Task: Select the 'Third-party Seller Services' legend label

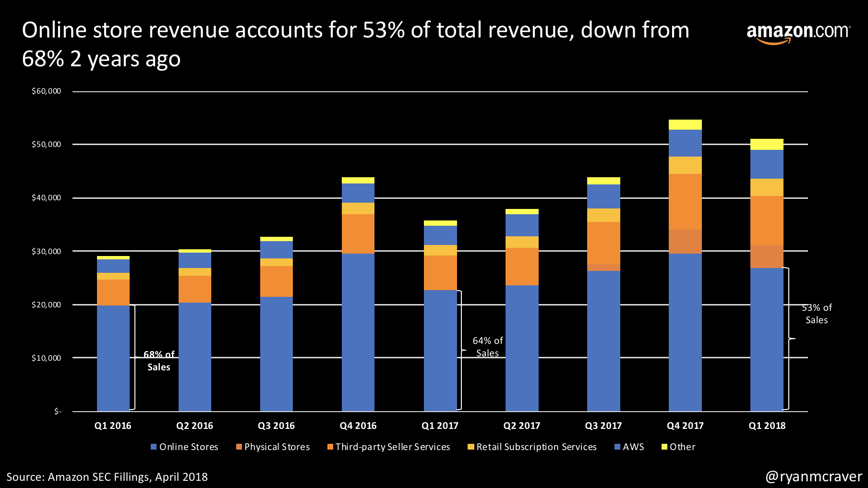Action: pyautogui.click(x=393, y=447)
